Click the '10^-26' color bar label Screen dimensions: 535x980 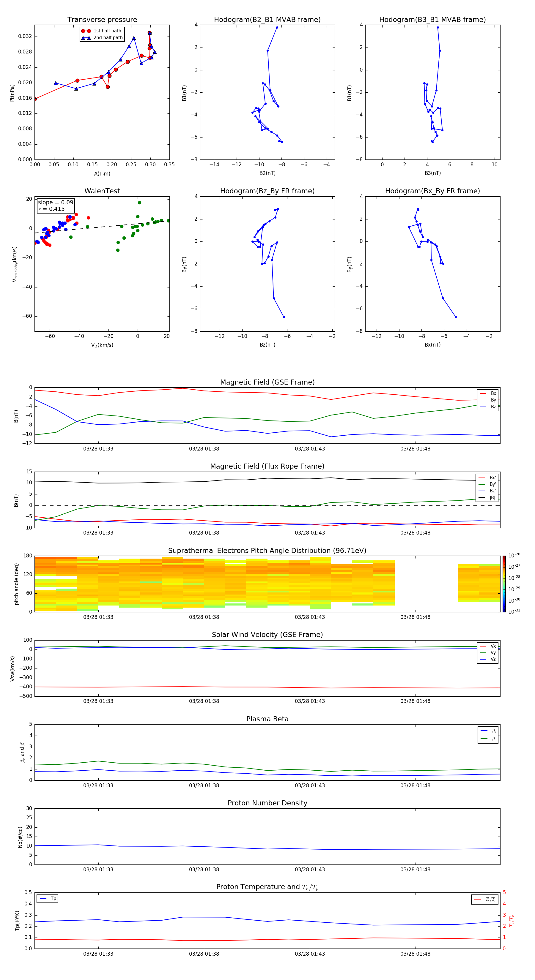(514, 555)
